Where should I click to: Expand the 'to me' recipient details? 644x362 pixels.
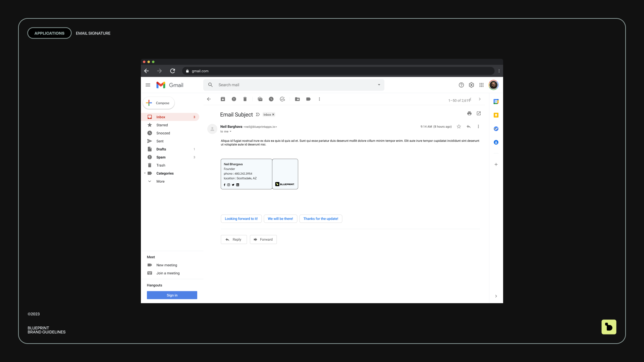coord(230,132)
